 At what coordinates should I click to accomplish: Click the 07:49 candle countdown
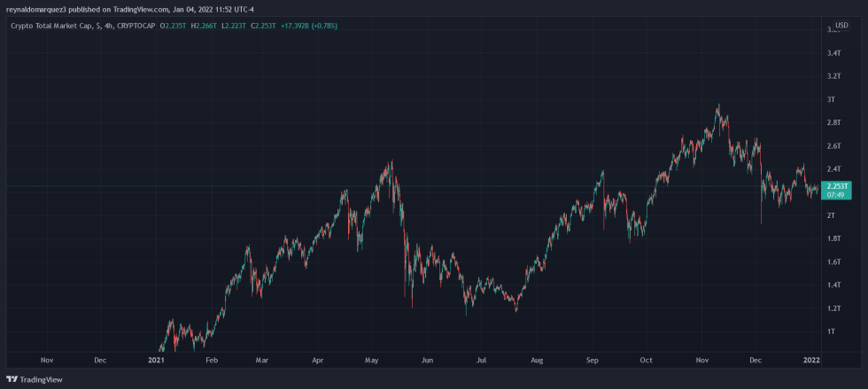coord(836,195)
